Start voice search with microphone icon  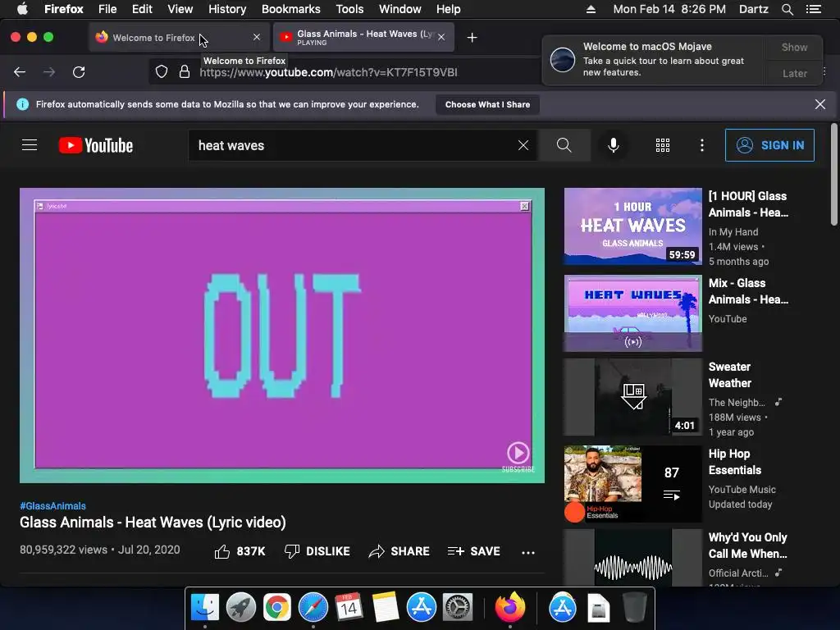point(614,145)
